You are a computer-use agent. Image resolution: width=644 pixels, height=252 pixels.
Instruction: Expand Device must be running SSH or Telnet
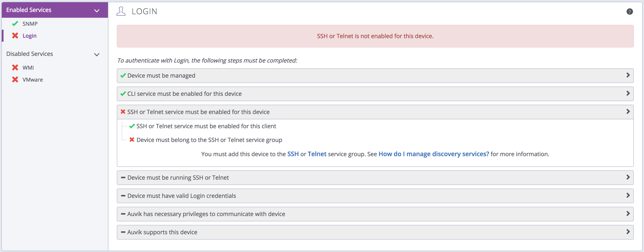tap(628, 177)
